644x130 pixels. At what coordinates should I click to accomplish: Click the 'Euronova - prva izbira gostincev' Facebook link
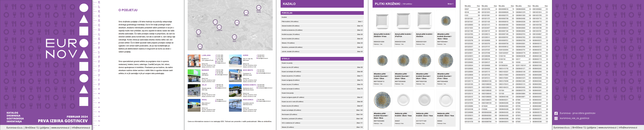point(577,113)
